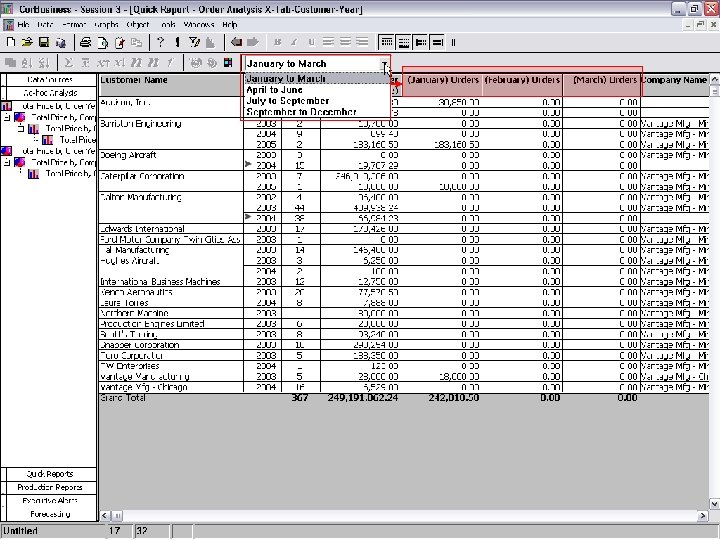Click the filter funnel toolbar icon
Image resolution: width=720 pixels, height=540 pixels.
[194, 43]
